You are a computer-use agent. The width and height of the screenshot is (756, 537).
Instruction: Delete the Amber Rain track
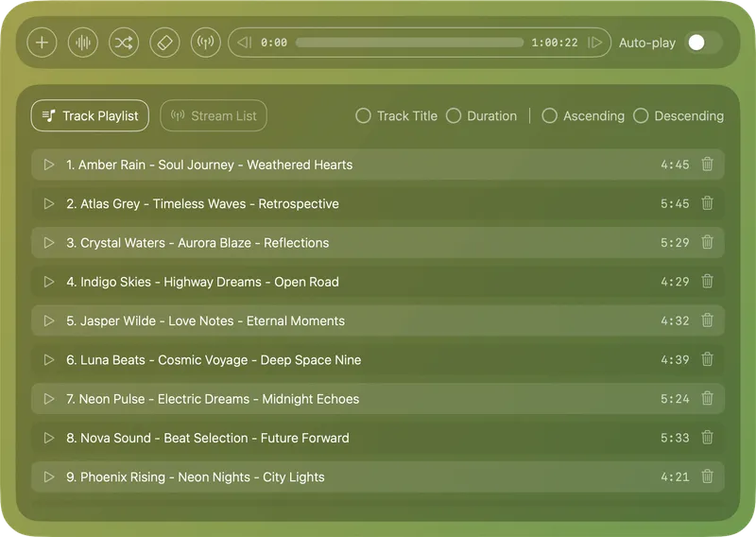707,165
